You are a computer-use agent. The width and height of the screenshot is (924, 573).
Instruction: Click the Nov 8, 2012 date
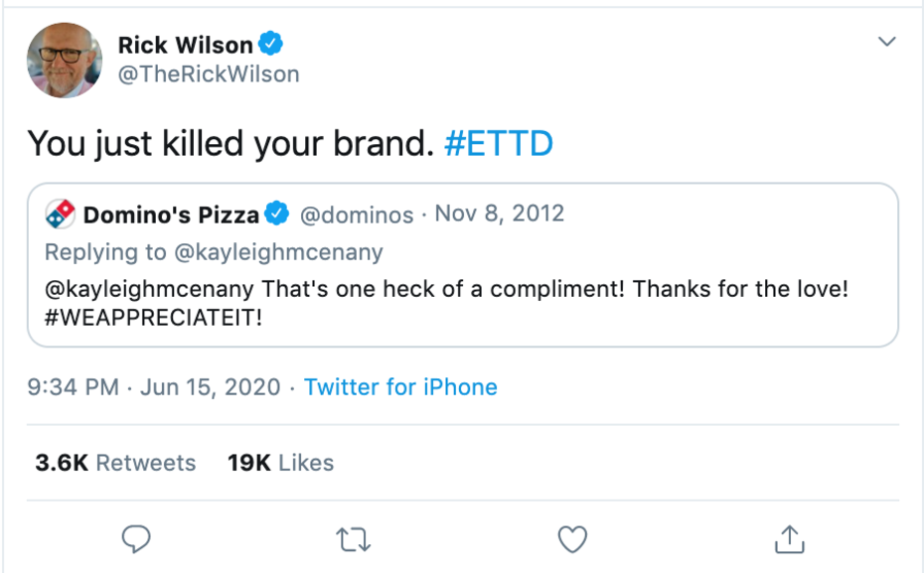(x=500, y=214)
